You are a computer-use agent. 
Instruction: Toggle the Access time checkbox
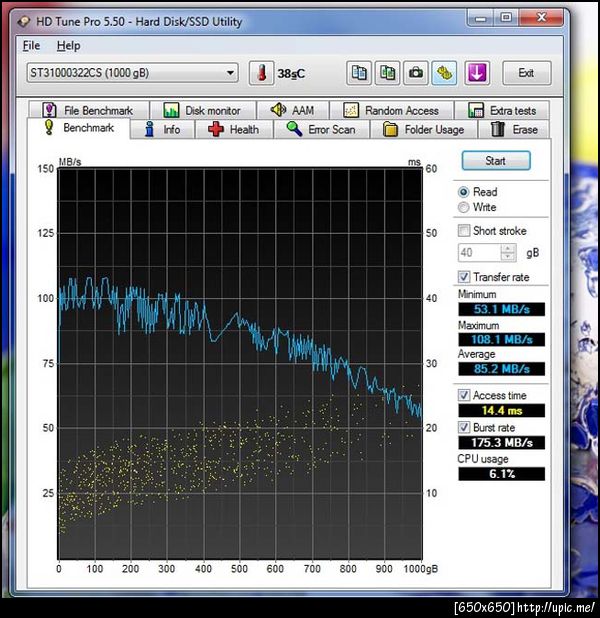point(464,395)
